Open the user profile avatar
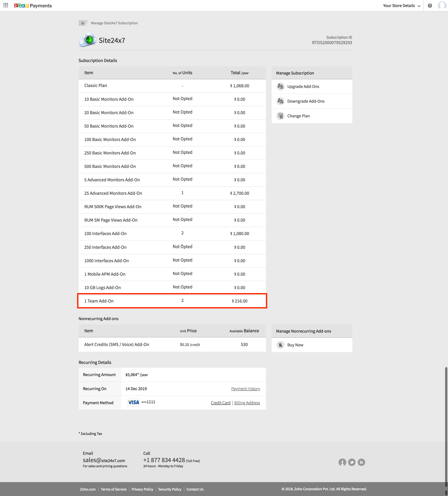448x496 pixels. click(x=442, y=5)
